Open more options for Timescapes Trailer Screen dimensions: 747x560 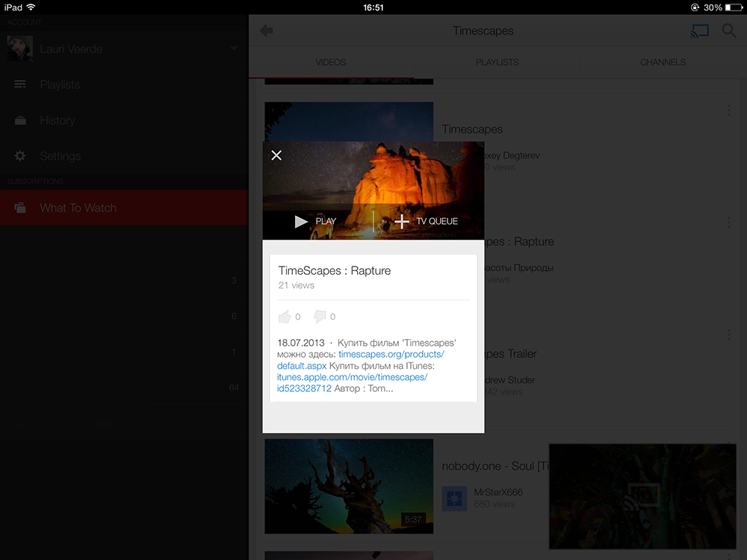[x=728, y=335]
